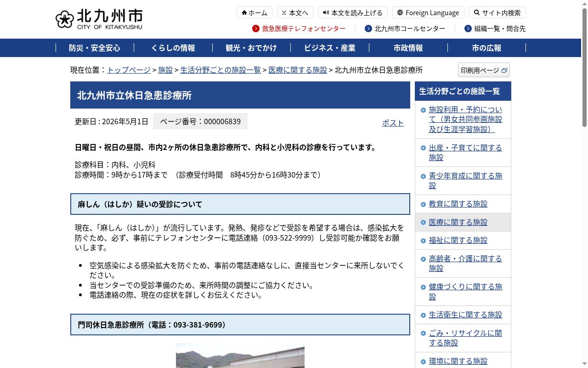Open 高齢者・介護に関する施設 sidebar link
This screenshot has height=368, width=588.
tap(466, 264)
